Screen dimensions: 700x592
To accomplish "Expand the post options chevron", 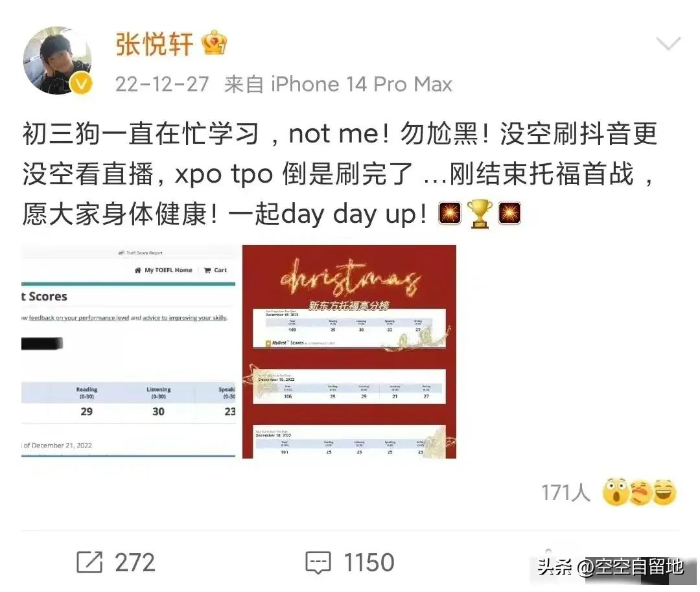I will [668, 43].
